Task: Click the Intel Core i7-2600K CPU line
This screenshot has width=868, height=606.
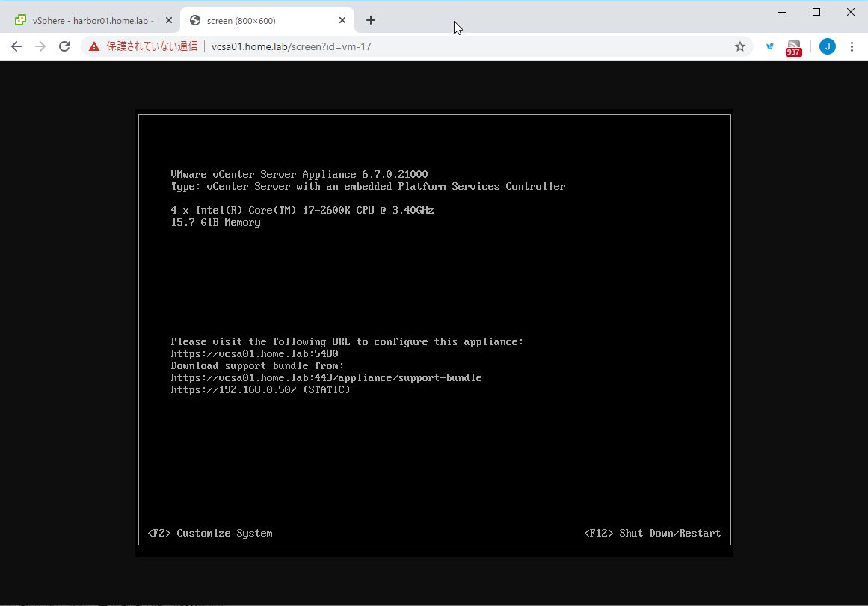Action: tap(302, 210)
